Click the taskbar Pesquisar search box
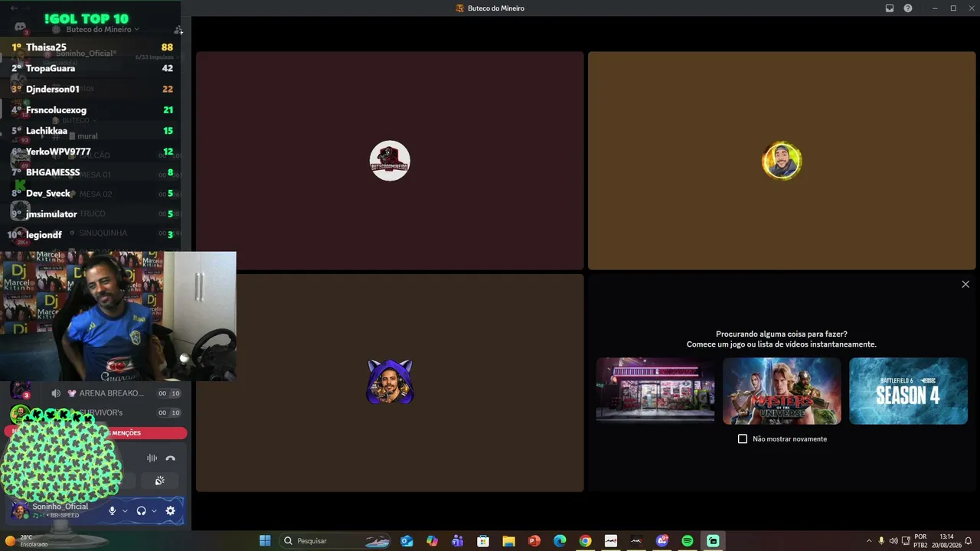This screenshot has width=980, height=551. tap(336, 541)
